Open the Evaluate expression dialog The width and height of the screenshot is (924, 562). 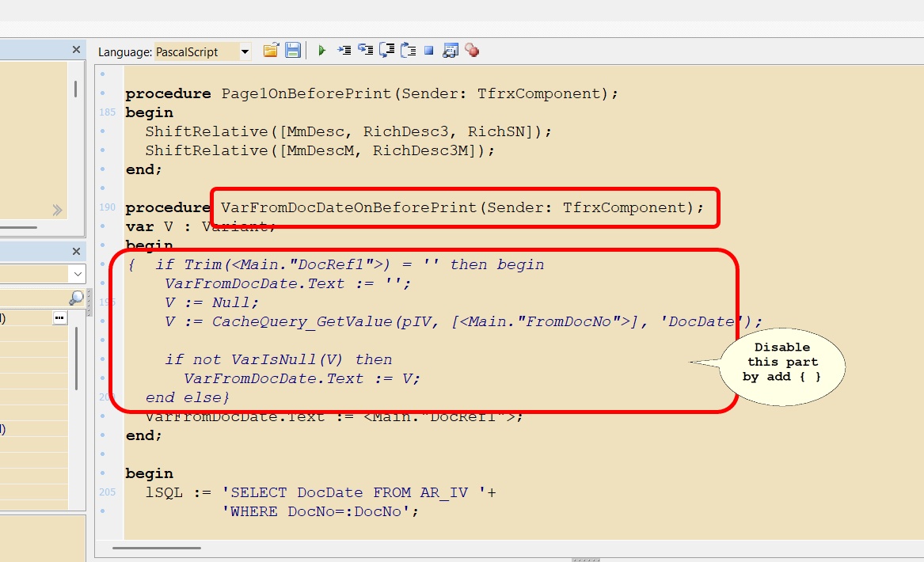point(451,49)
